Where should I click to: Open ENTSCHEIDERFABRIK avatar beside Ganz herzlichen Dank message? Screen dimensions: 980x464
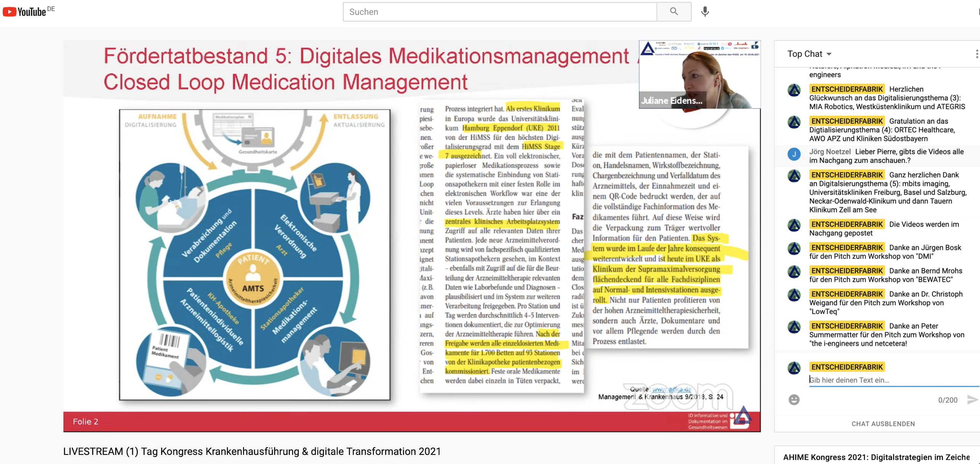794,176
